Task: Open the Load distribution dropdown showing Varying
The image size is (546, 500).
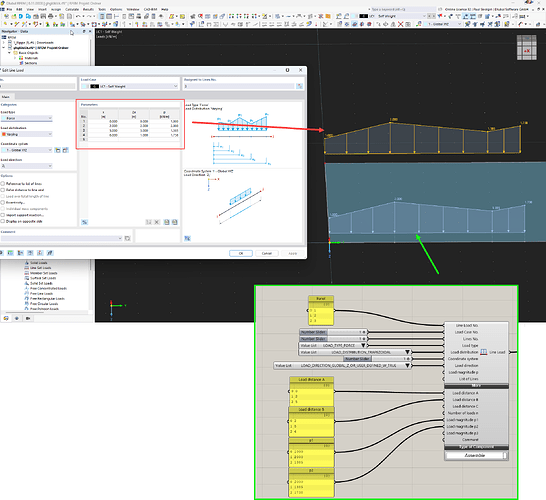Action: click(x=26, y=134)
